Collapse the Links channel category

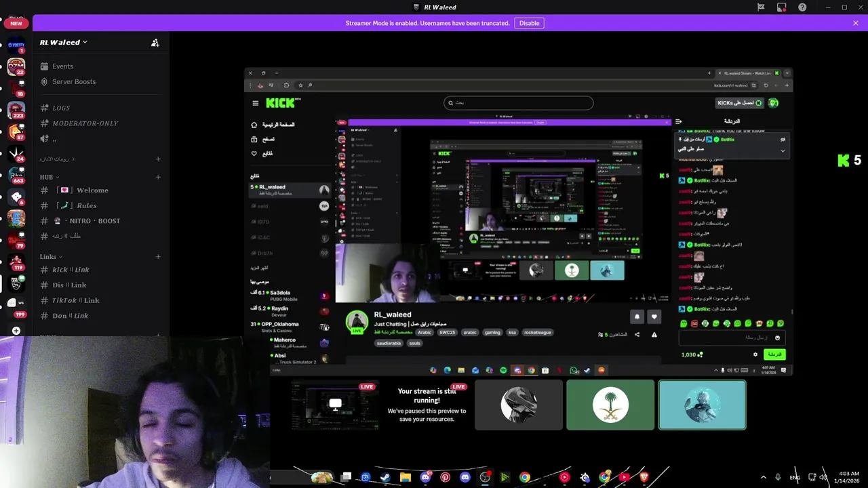51,257
